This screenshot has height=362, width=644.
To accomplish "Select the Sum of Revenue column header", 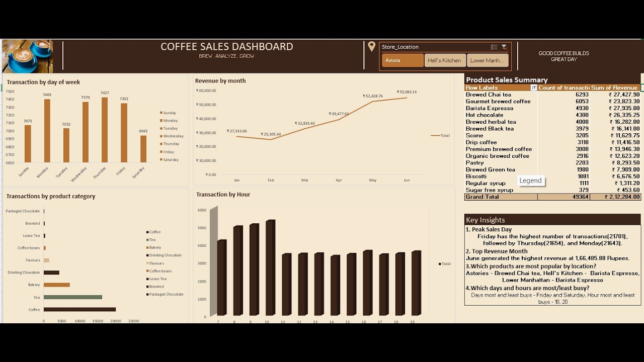I will pos(614,87).
